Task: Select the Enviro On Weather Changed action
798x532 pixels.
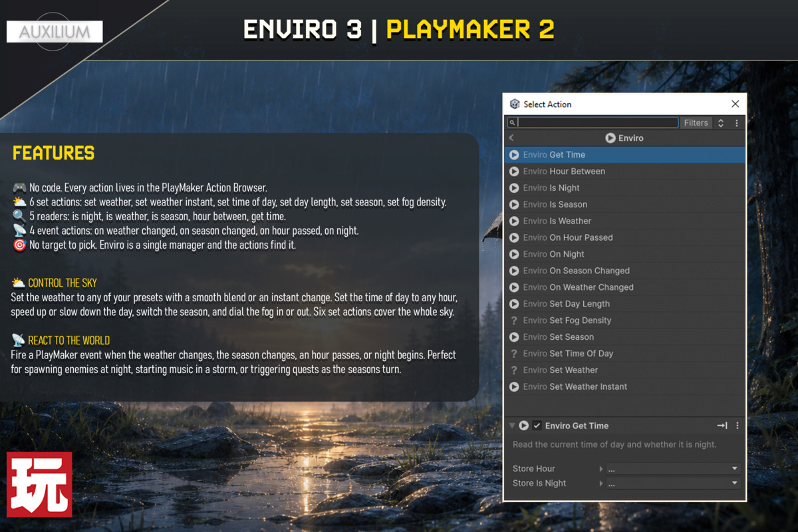Action: (x=625, y=288)
